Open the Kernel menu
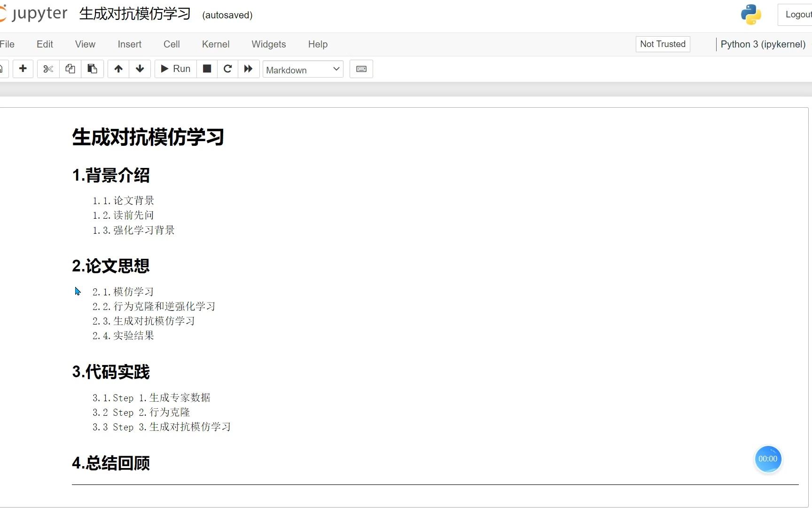Viewport: 812px width, 508px height. click(x=216, y=44)
